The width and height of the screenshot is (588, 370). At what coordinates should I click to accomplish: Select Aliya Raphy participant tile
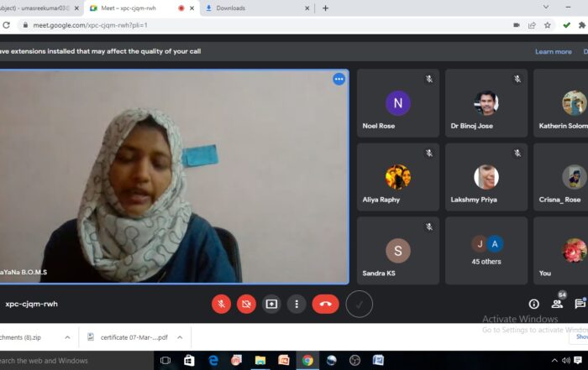pyautogui.click(x=398, y=177)
